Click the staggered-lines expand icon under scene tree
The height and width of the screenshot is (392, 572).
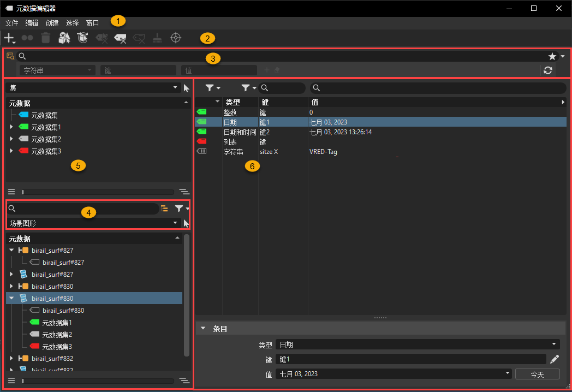(184, 381)
